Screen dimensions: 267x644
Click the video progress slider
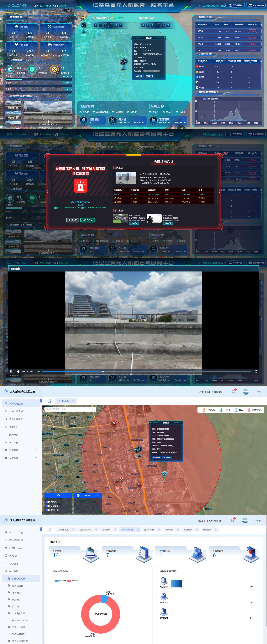pos(147,371)
